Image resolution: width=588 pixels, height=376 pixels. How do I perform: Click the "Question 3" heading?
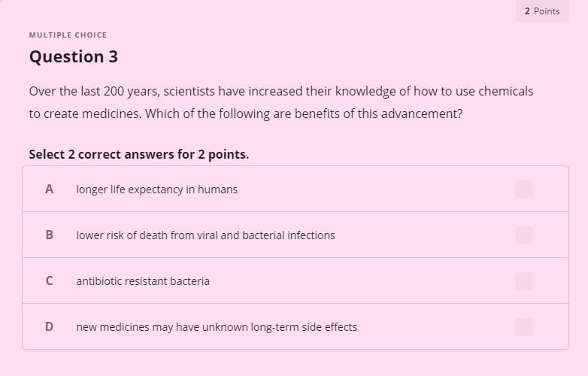click(74, 56)
